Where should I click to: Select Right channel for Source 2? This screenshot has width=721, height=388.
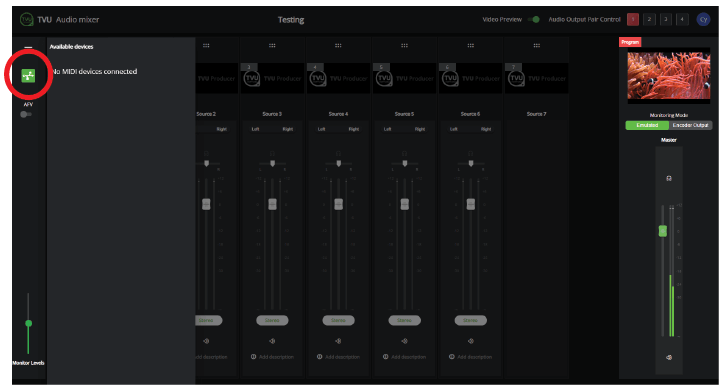[222, 129]
